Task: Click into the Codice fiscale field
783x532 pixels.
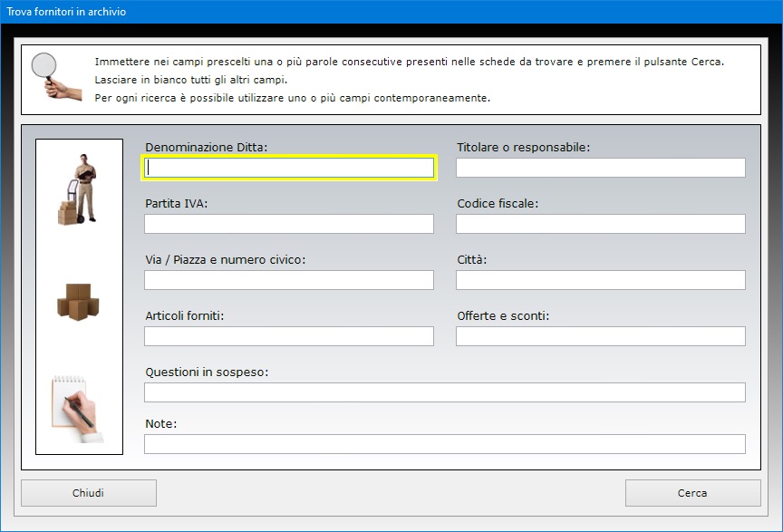Action: [x=601, y=224]
